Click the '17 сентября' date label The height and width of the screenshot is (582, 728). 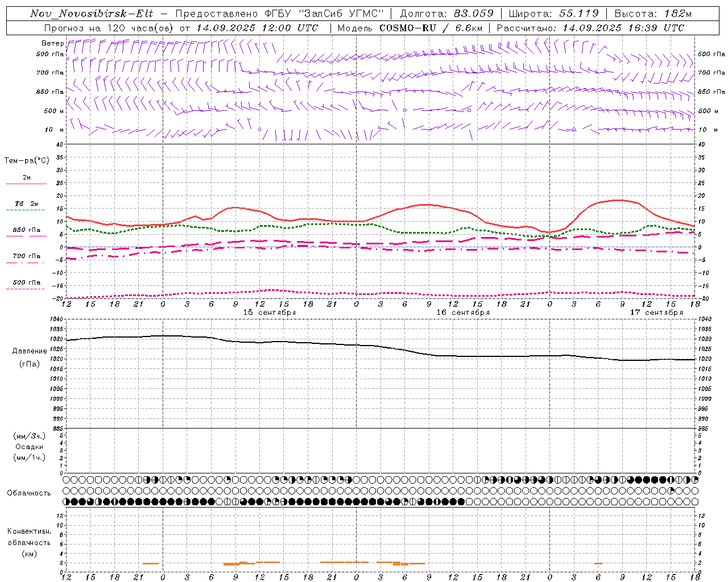point(656,313)
